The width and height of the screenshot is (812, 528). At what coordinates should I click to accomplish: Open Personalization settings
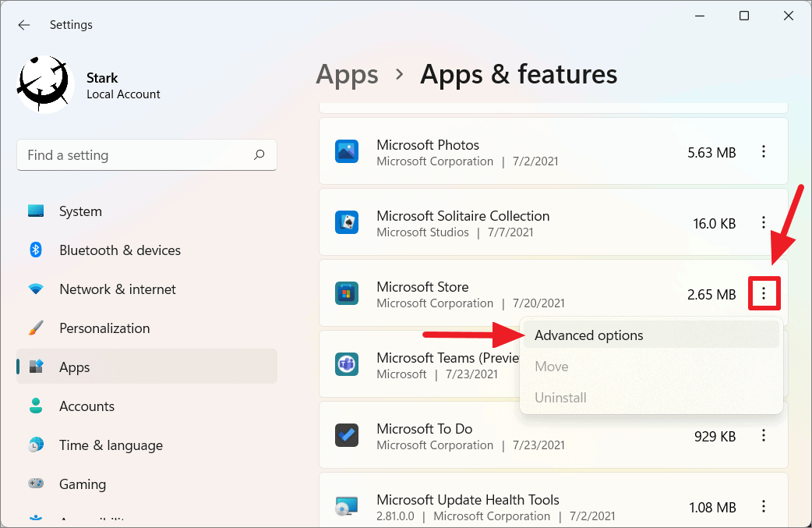click(104, 328)
